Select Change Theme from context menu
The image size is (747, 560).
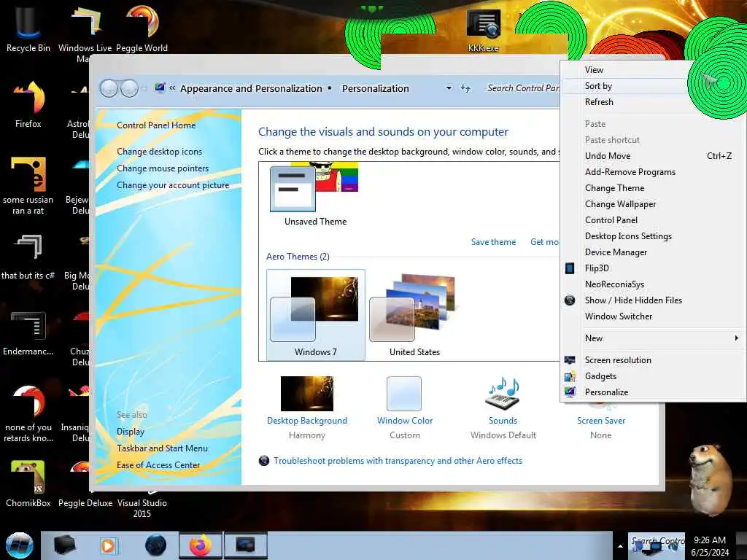[653, 188]
